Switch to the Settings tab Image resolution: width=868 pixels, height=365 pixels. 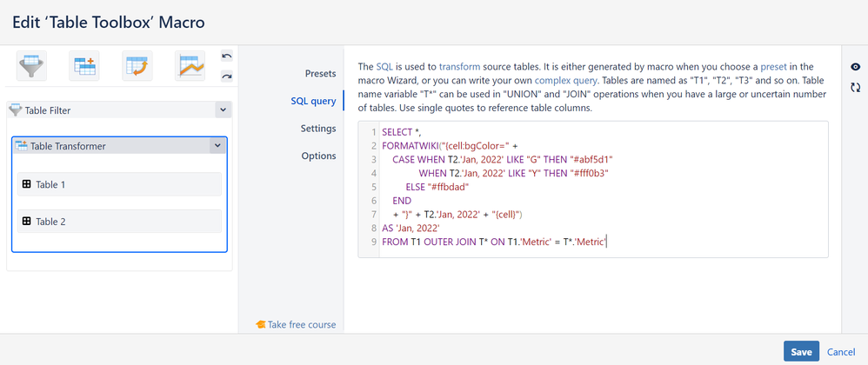tap(317, 129)
